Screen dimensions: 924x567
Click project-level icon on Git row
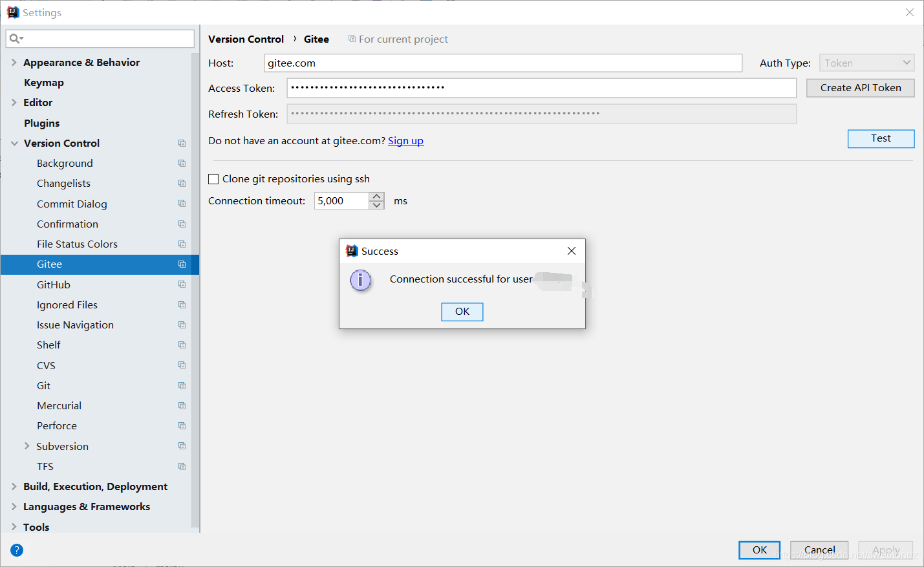(182, 385)
